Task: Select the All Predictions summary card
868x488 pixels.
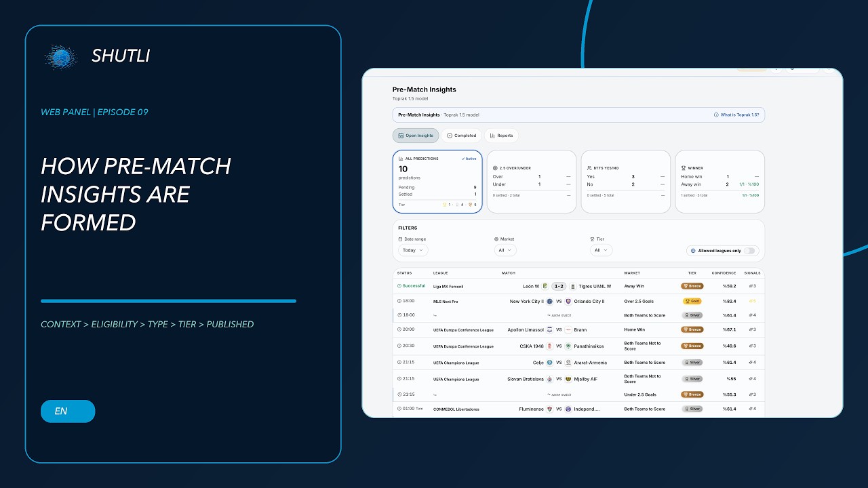Action: tap(437, 182)
